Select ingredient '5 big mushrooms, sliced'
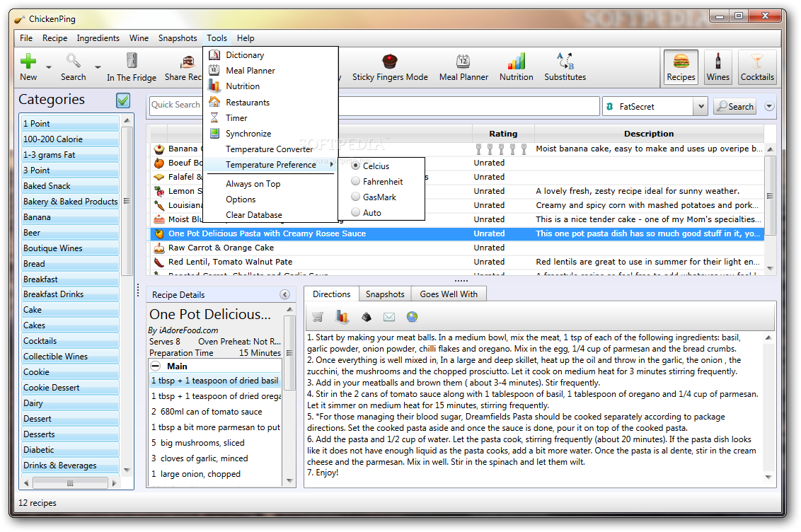The image size is (801, 532). (x=216, y=443)
